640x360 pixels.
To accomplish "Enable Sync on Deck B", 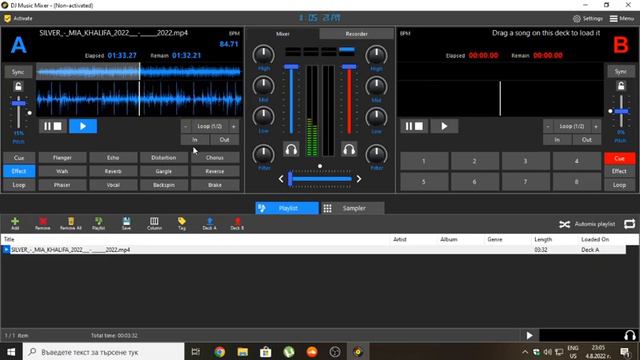I will pyautogui.click(x=620, y=71).
